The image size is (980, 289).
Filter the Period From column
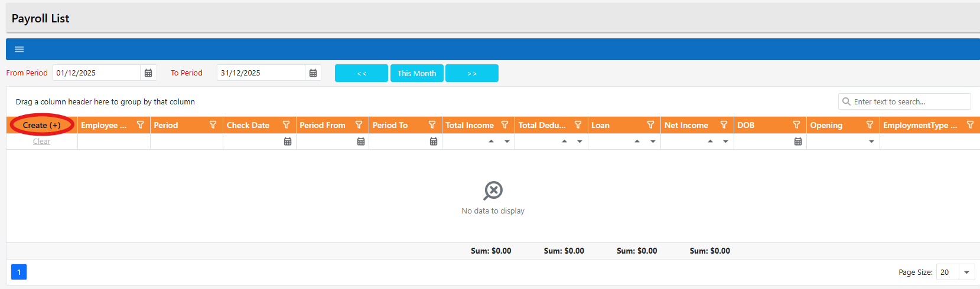coord(359,125)
